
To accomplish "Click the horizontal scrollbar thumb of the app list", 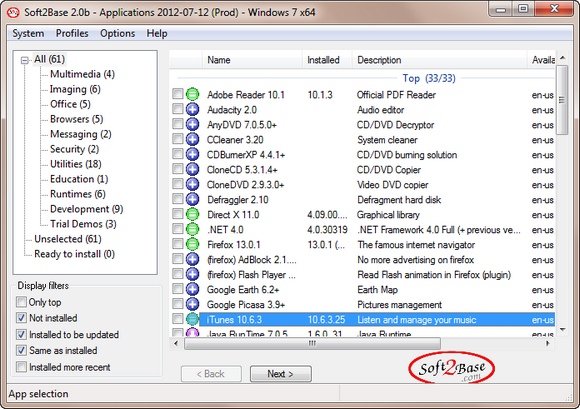I will pyautogui.click(x=312, y=344).
